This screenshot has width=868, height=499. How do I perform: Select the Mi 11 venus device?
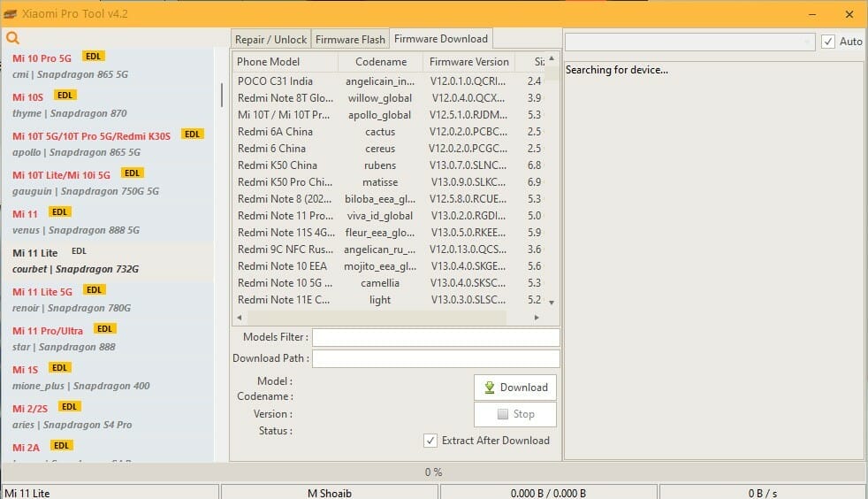pyautogui.click(x=108, y=221)
